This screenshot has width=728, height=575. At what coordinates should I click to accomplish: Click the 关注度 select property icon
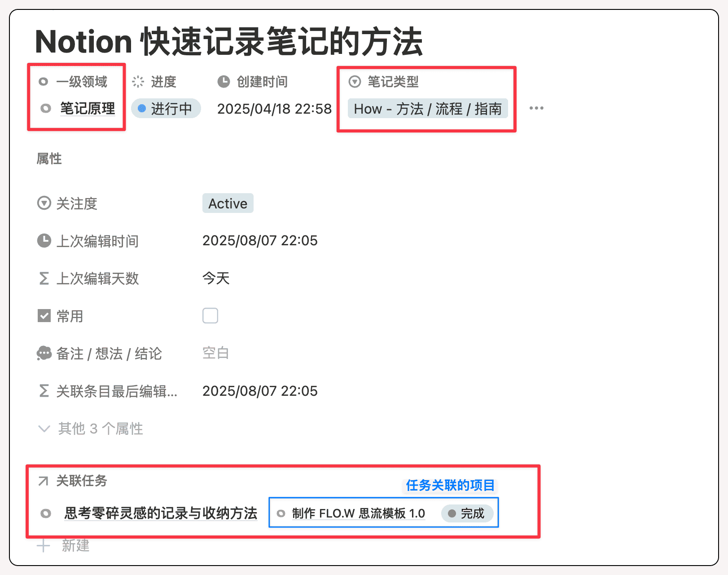(x=44, y=203)
